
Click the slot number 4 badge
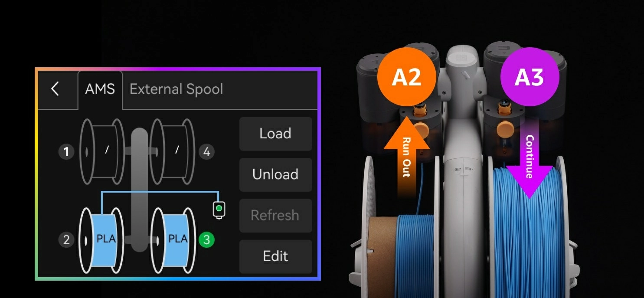tap(206, 152)
